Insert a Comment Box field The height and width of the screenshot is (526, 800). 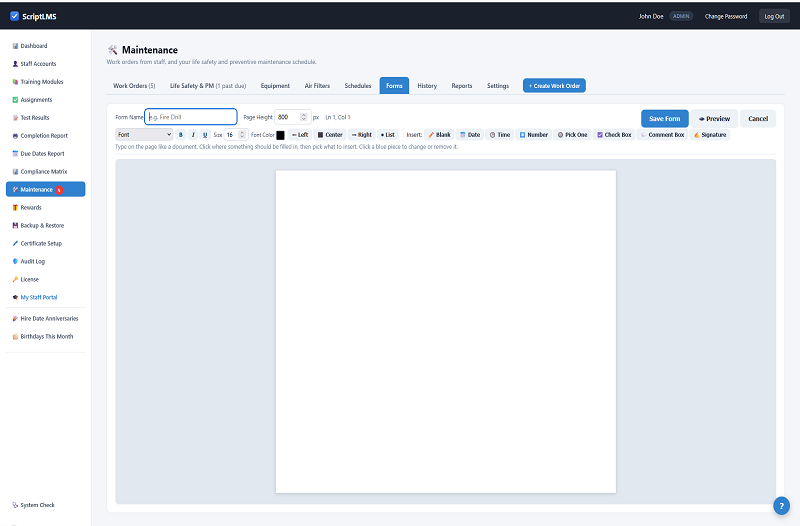tap(662, 135)
